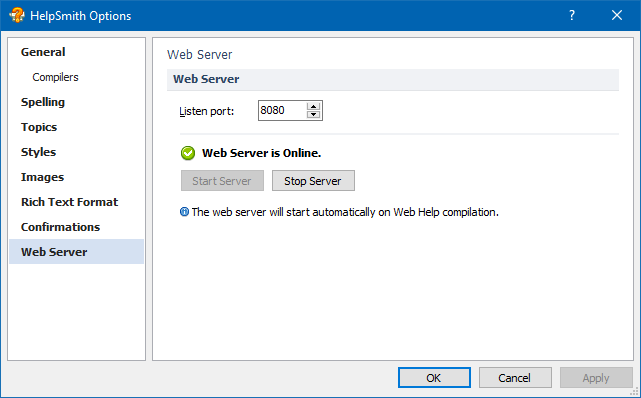Click the HelpSmith app icon in title bar
Image resolution: width=641 pixels, height=398 pixels.
point(17,16)
